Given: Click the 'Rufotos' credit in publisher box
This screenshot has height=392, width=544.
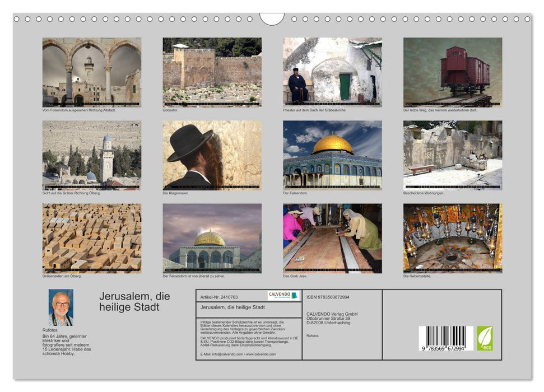Looking at the screenshot, I should coord(312,336).
